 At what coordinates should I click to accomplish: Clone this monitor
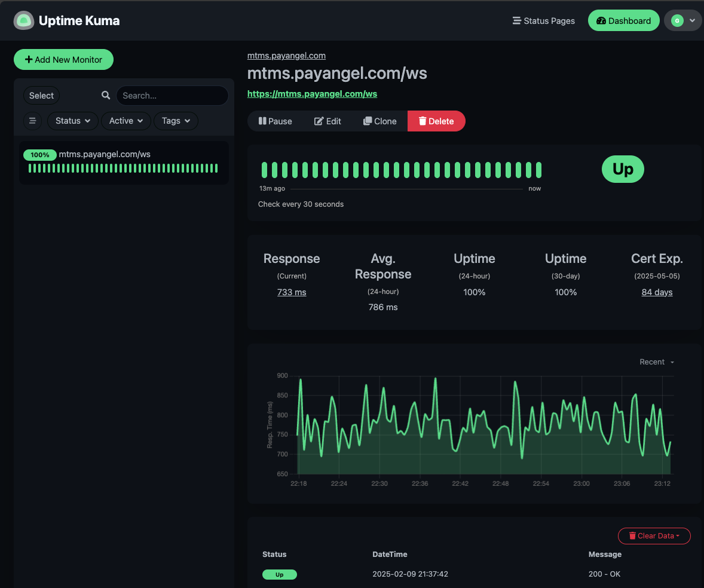click(x=380, y=121)
